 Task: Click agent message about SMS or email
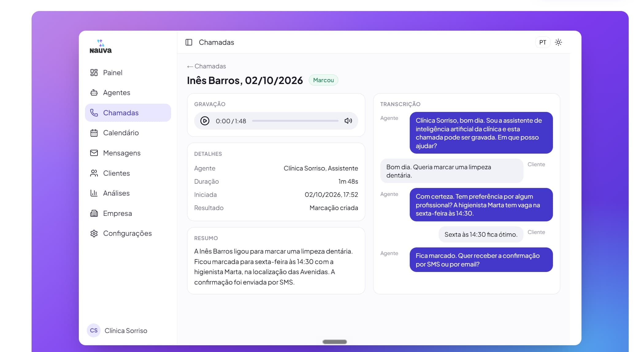pyautogui.click(x=481, y=260)
